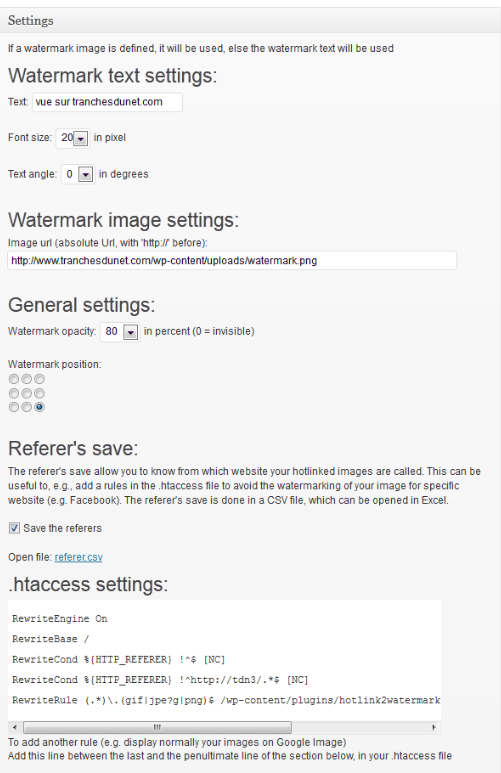Click into the watermark Text input field
Screen dimensions: 501x773
tap(107, 102)
